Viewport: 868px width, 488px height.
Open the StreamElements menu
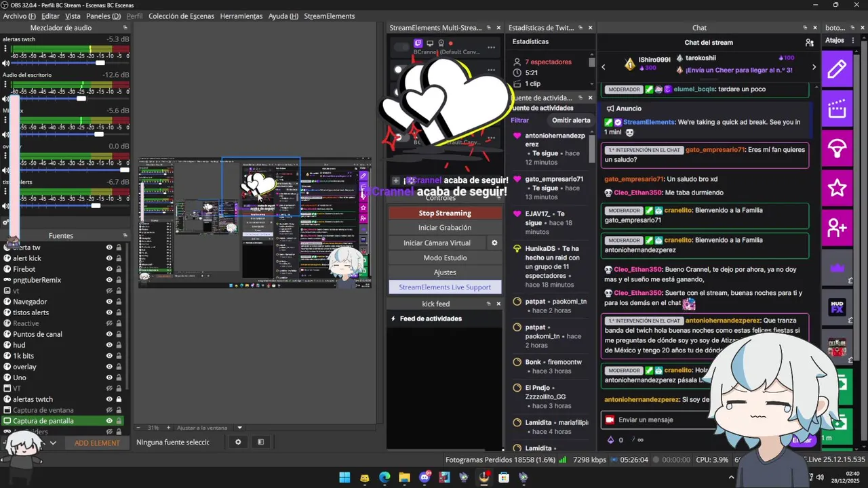pos(329,16)
